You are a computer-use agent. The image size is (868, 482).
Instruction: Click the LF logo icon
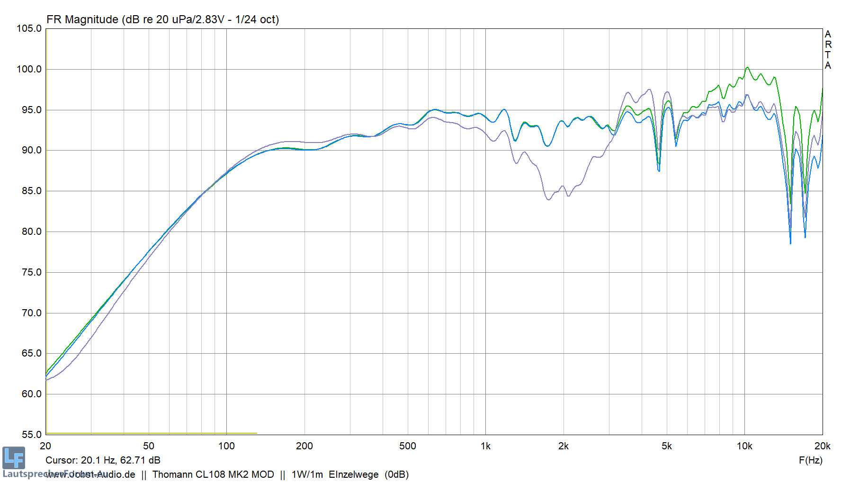click(13, 458)
